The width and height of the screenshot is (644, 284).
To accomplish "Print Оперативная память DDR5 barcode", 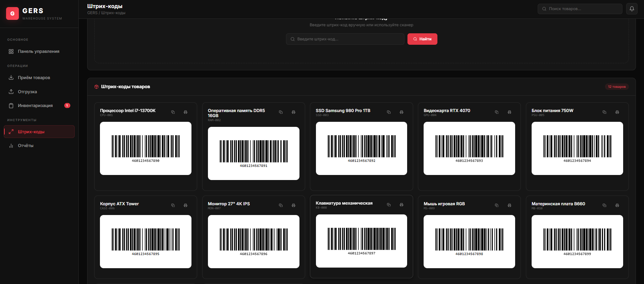I will (x=293, y=112).
